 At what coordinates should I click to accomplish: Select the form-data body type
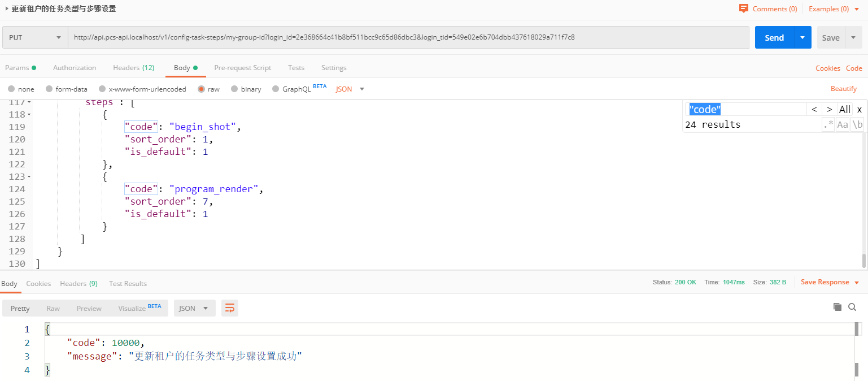point(49,89)
